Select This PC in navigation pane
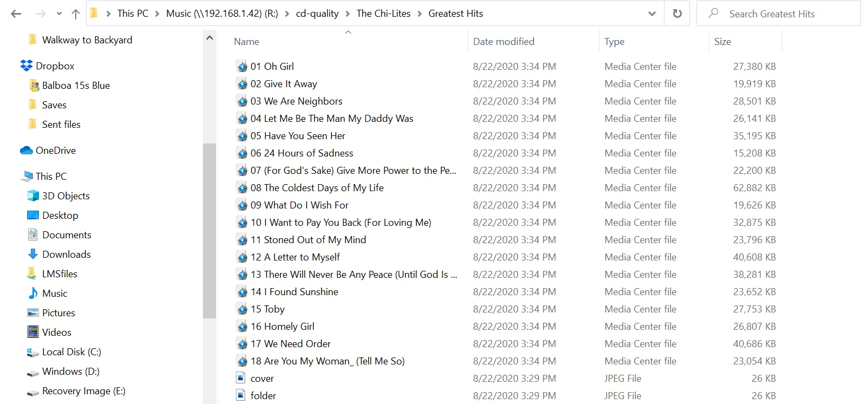 coord(51,177)
